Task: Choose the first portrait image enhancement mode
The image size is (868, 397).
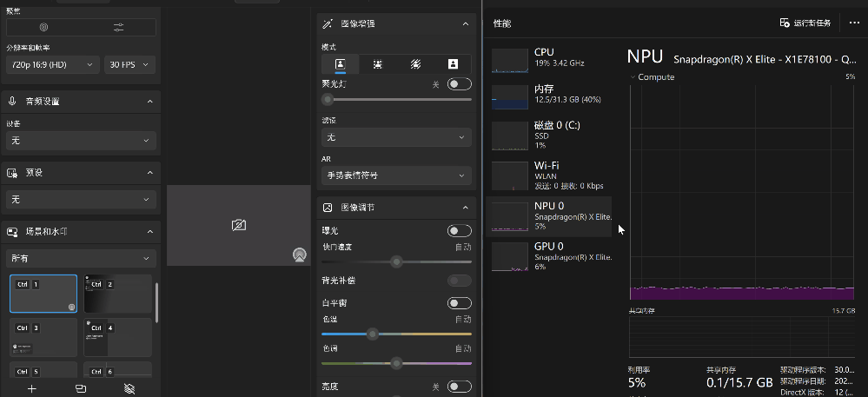Action: click(341, 64)
